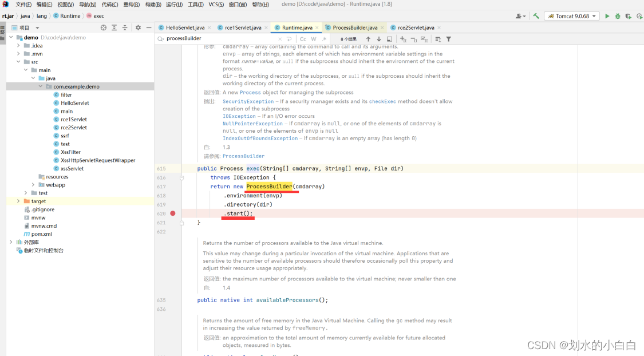Expand the target folder
The image size is (644, 356).
pos(18,201)
